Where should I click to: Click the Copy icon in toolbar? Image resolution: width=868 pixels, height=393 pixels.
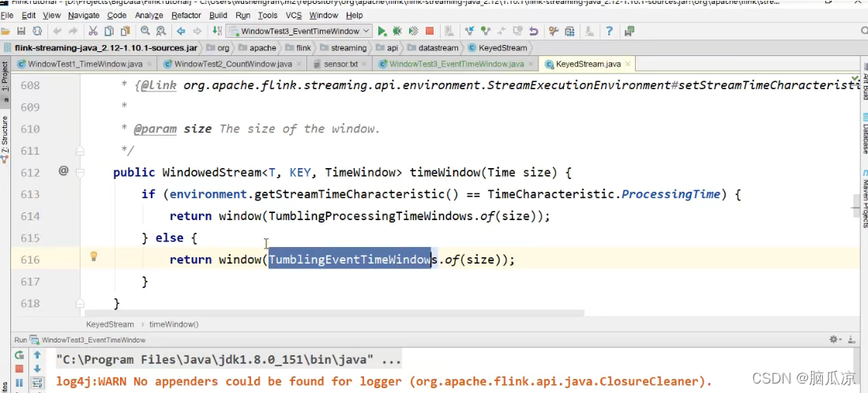[109, 32]
